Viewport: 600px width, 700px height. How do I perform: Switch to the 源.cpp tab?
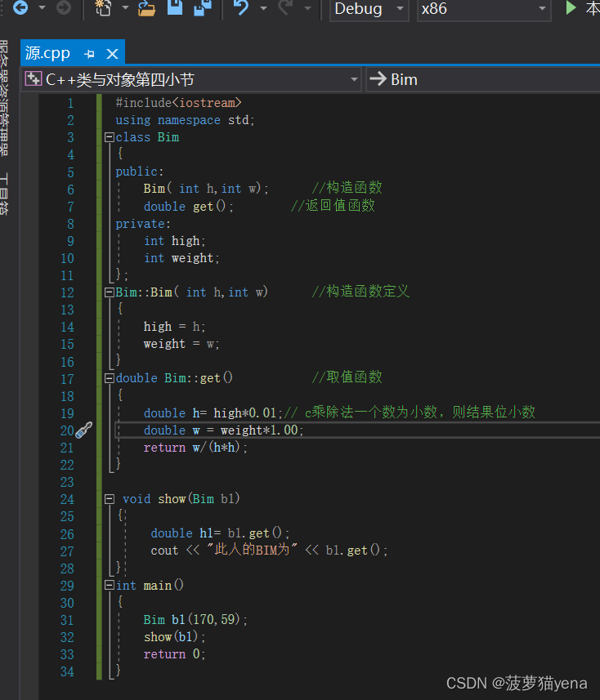47,54
